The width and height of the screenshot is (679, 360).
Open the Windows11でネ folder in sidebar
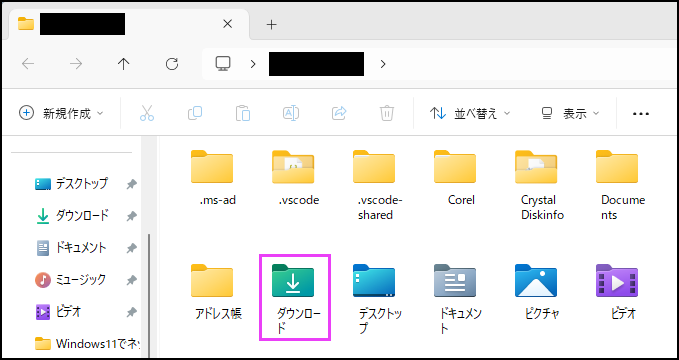pyautogui.click(x=87, y=344)
